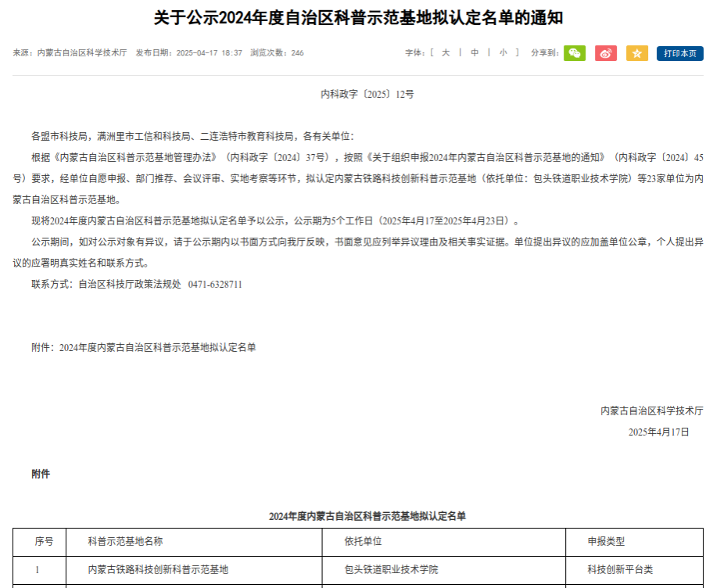
Task: Set font size to 小
Action: (503, 52)
